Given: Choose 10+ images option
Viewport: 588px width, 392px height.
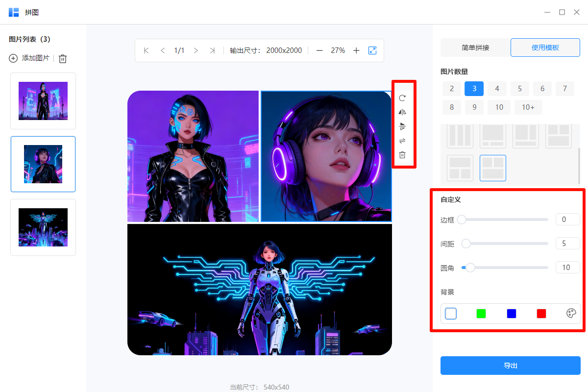Looking at the screenshot, I should point(528,107).
